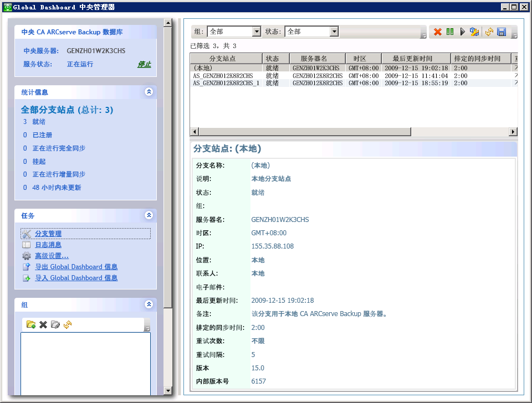532x403 pixels.
Task: Click the 分支管理 task entry
Action: (x=48, y=233)
